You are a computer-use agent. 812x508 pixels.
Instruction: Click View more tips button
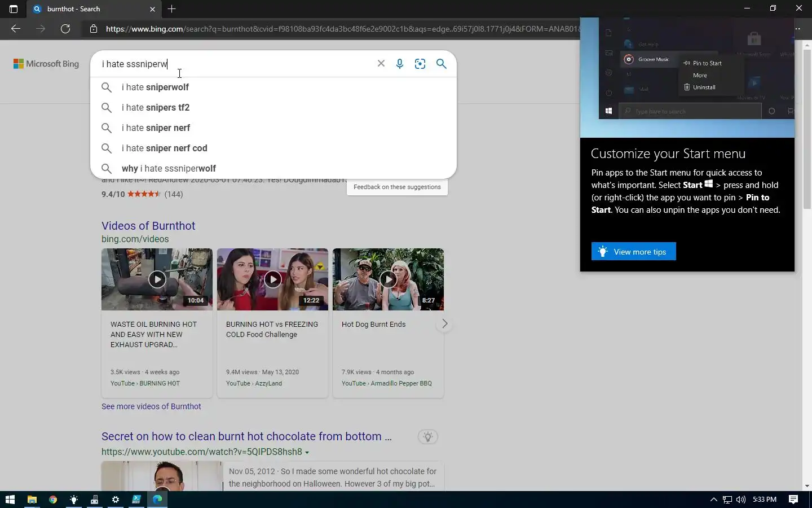tap(633, 252)
